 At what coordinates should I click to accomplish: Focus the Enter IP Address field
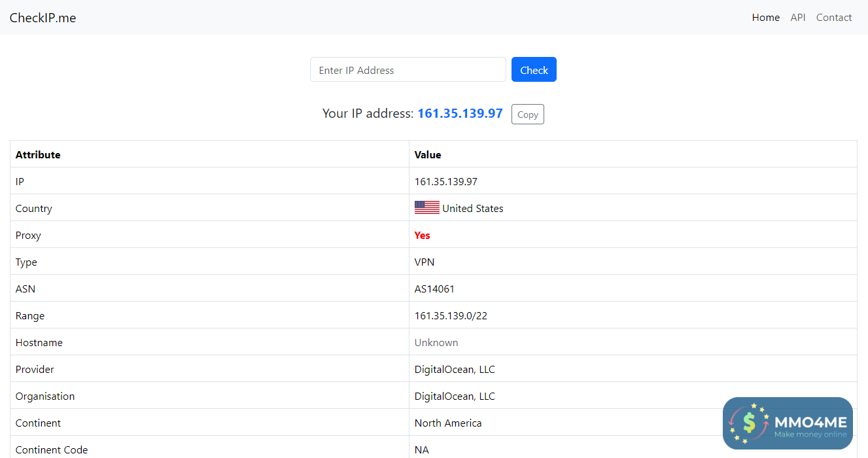pos(408,70)
